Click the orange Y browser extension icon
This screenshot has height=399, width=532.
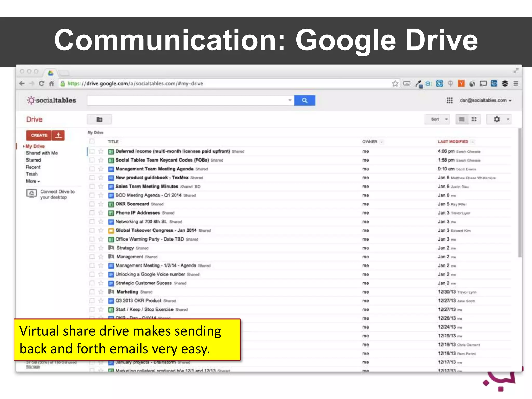461,84
